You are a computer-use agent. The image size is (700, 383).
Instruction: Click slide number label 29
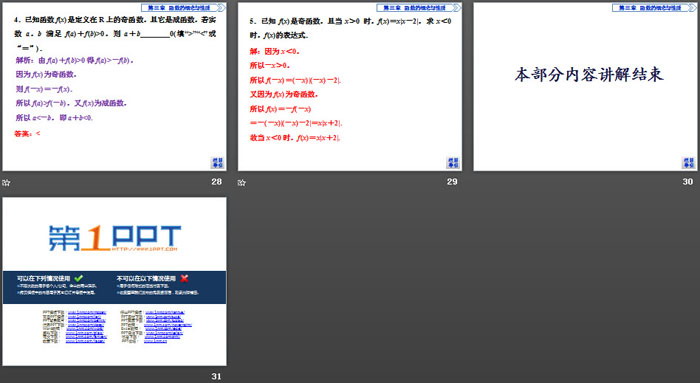(x=452, y=182)
